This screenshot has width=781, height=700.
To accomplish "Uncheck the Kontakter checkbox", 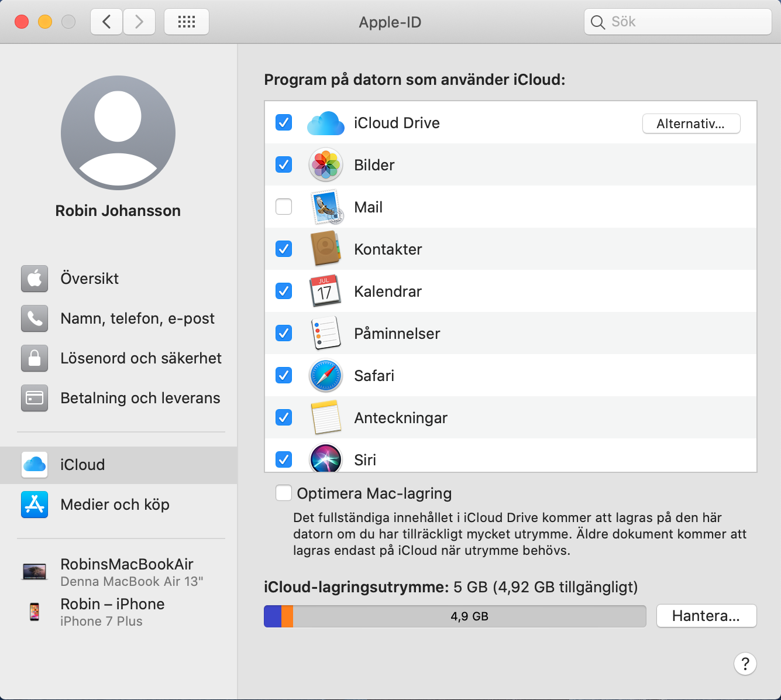I will tap(284, 249).
